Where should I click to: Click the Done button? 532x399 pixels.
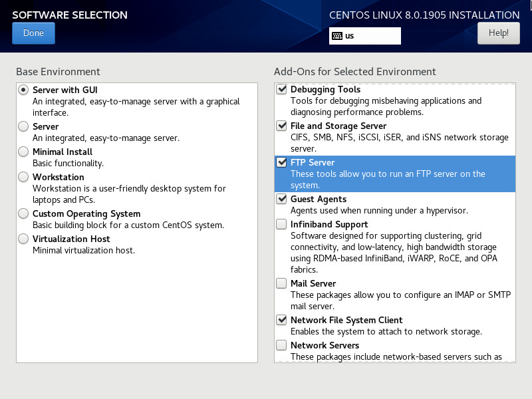click(34, 33)
